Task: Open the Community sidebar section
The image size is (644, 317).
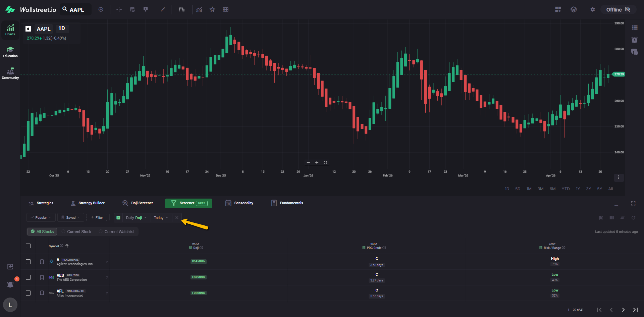Action: [10, 73]
